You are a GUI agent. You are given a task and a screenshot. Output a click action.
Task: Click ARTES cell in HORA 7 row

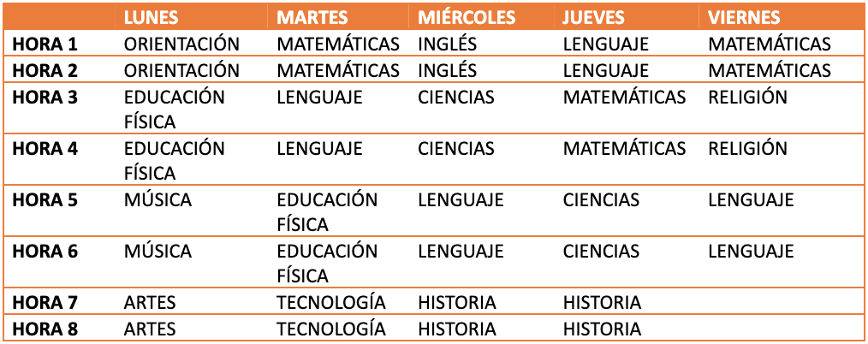[150, 302]
